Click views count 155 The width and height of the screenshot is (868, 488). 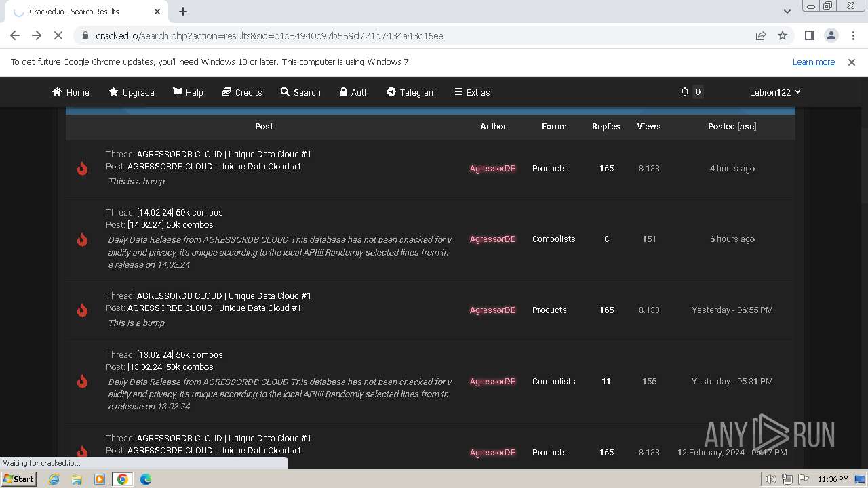tap(649, 381)
